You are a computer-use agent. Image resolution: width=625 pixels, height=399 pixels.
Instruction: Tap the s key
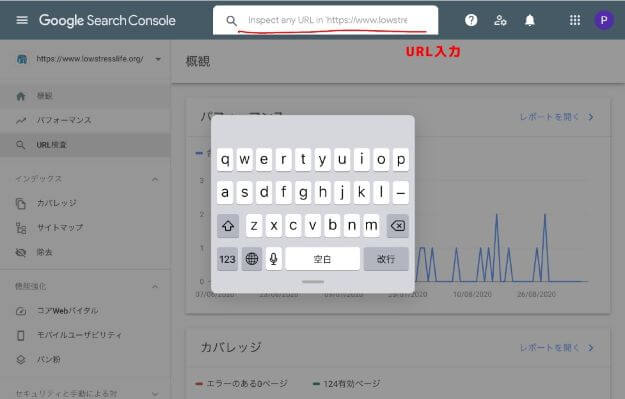point(245,193)
